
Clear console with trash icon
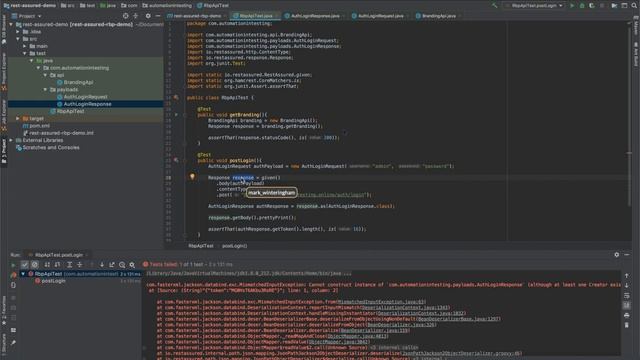[x=627, y=325]
